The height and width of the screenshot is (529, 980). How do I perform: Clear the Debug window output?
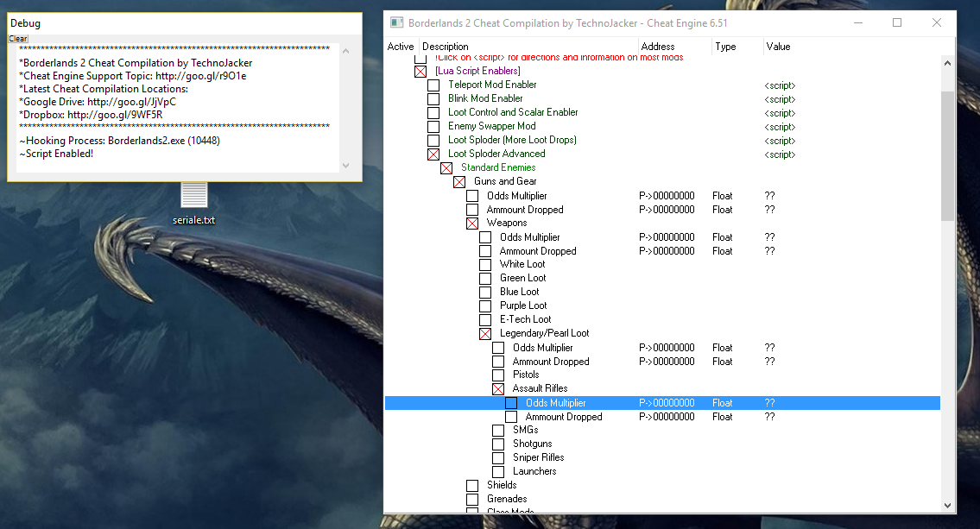point(18,39)
